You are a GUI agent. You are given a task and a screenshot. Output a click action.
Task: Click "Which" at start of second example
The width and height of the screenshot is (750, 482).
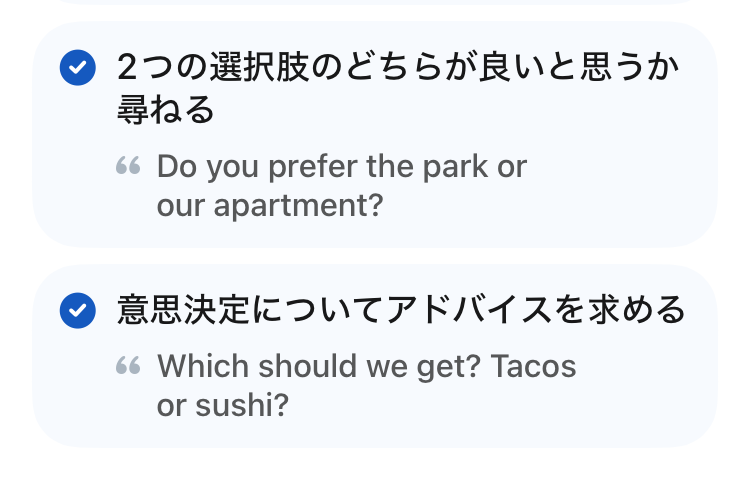[202, 366]
